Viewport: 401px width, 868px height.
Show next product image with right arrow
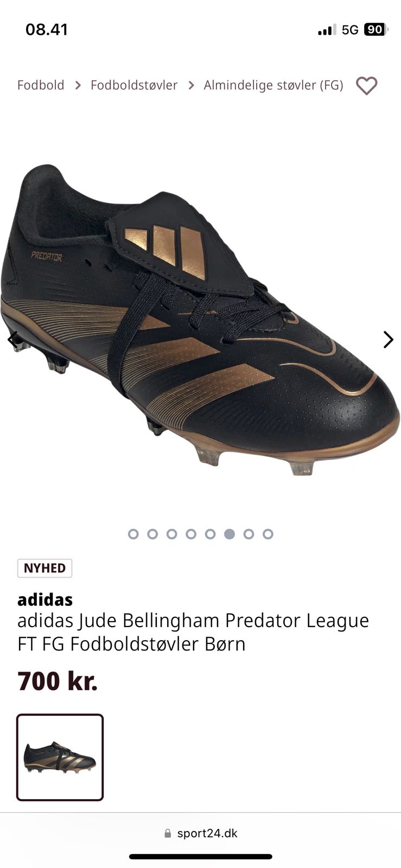(x=388, y=340)
